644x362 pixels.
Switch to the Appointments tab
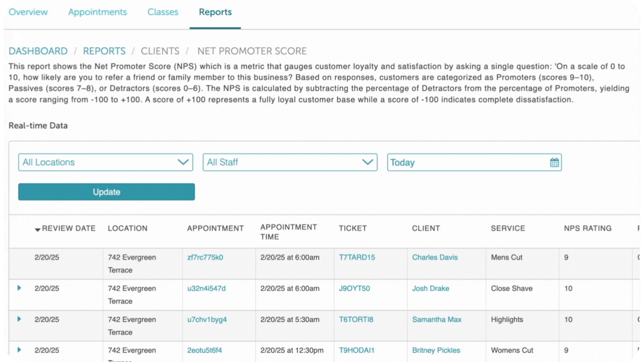pyautogui.click(x=97, y=12)
